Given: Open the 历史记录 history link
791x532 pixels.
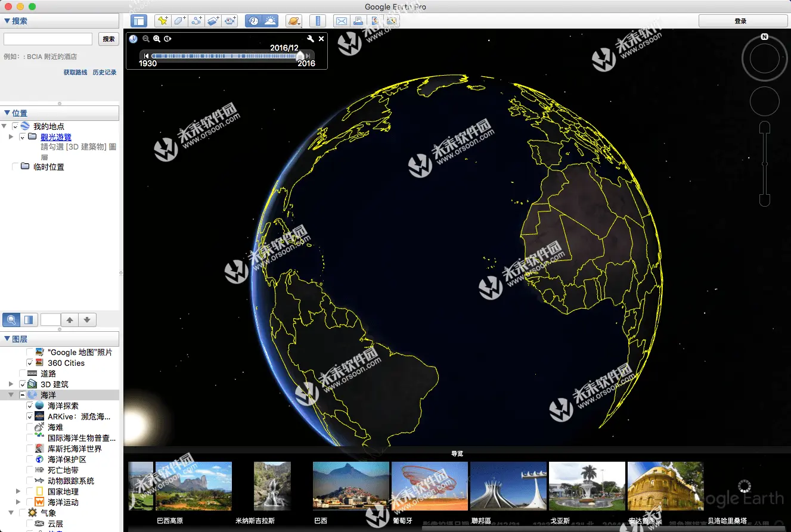Looking at the screenshot, I should (104, 72).
